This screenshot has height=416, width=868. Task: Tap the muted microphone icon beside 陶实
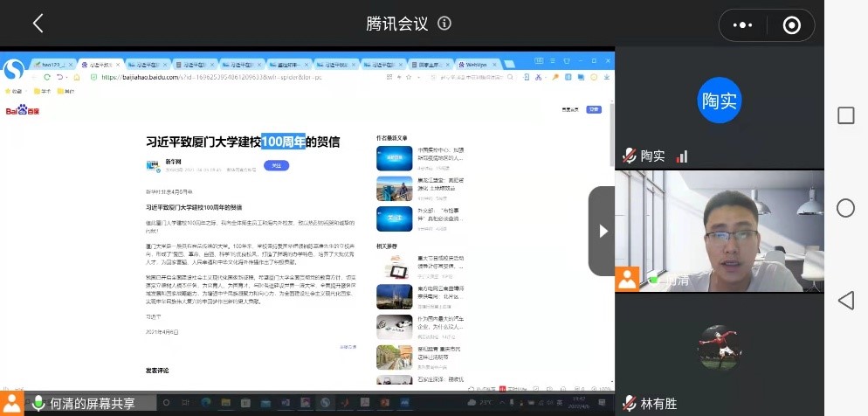(x=628, y=156)
